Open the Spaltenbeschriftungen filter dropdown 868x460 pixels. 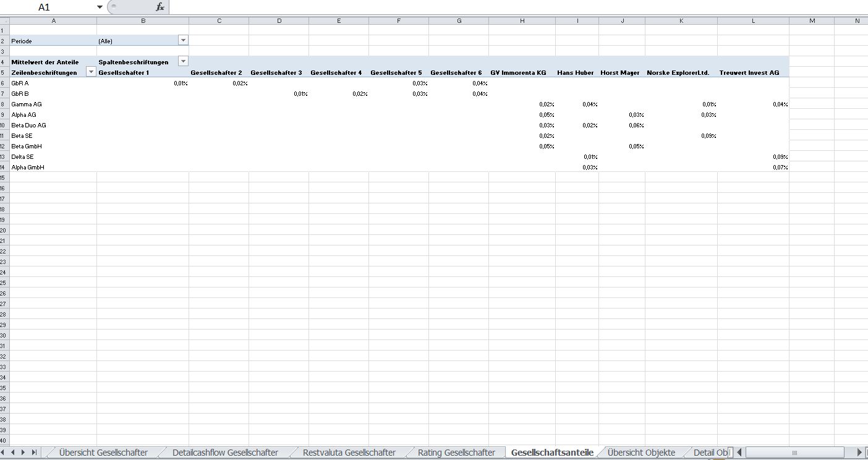pos(183,61)
